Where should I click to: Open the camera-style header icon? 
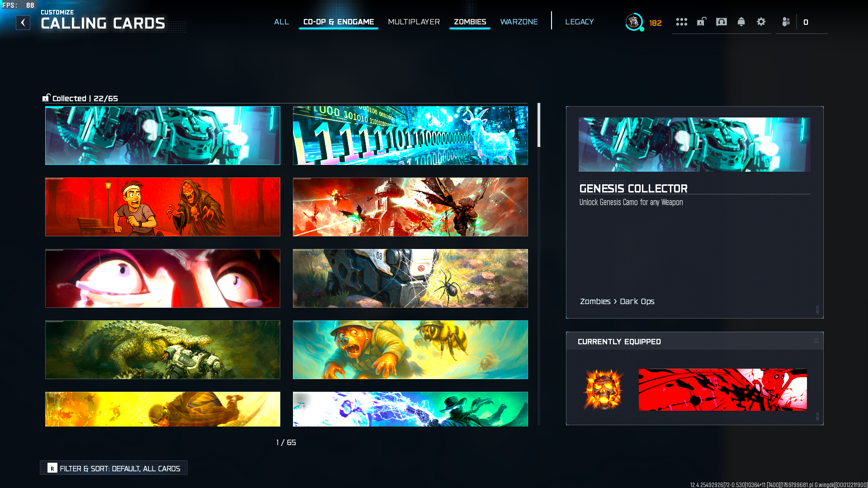(x=721, y=22)
